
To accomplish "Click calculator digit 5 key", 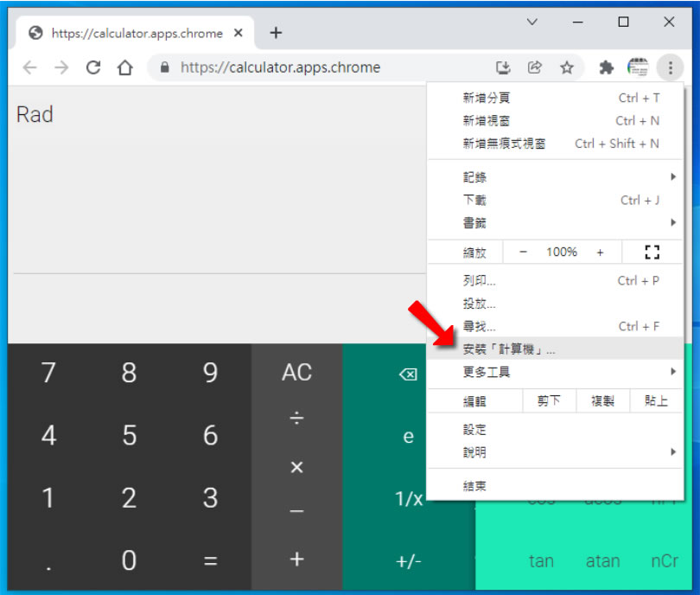I will pyautogui.click(x=129, y=435).
